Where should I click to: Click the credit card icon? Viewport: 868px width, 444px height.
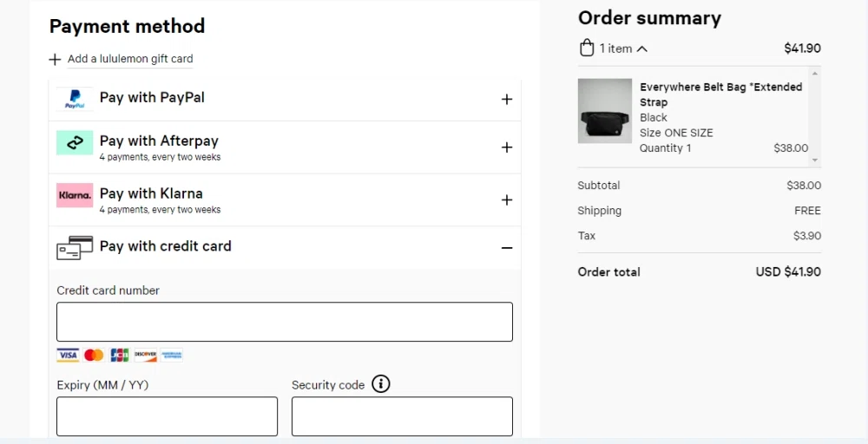coord(75,248)
